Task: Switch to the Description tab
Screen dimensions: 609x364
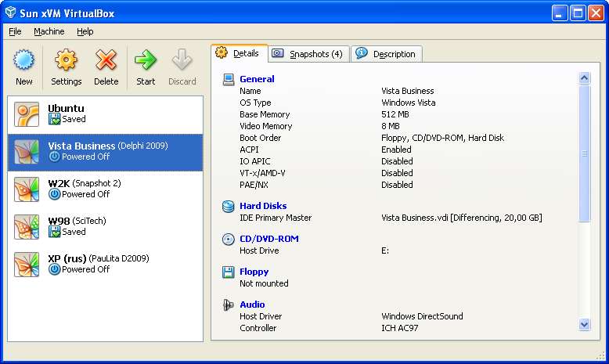Action: click(x=387, y=54)
